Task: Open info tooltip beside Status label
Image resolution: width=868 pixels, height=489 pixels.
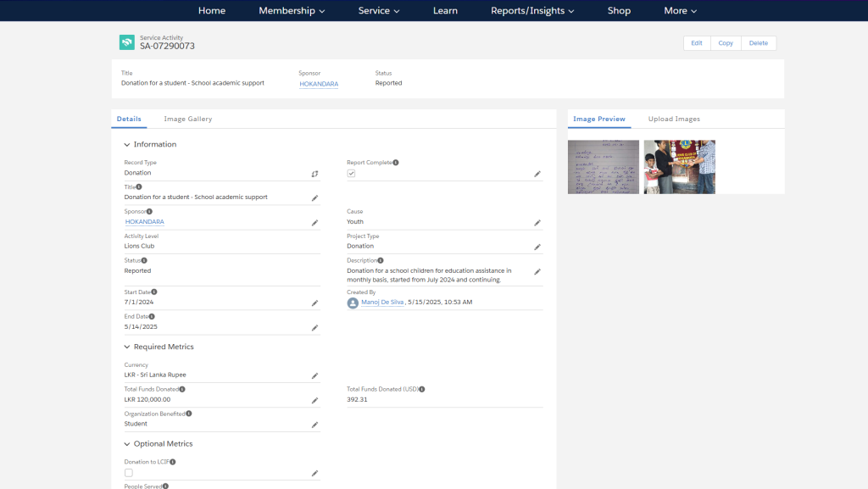Action: [144, 260]
